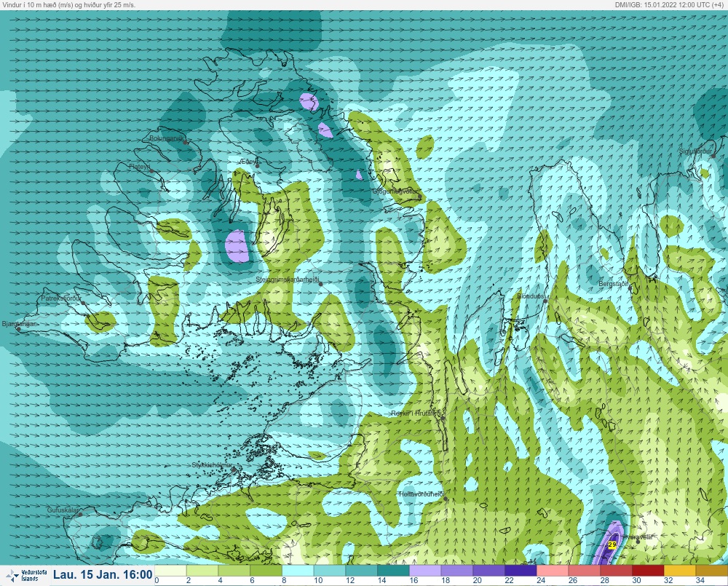Select the Flateyri station label
The width and height of the screenshot is (728, 586).
click(140, 166)
